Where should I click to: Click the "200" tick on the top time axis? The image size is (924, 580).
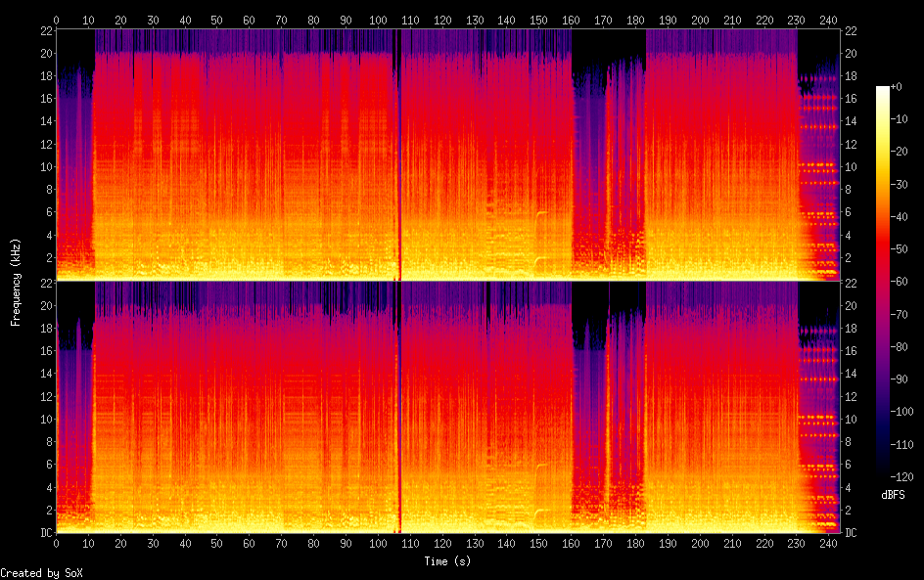700,20
